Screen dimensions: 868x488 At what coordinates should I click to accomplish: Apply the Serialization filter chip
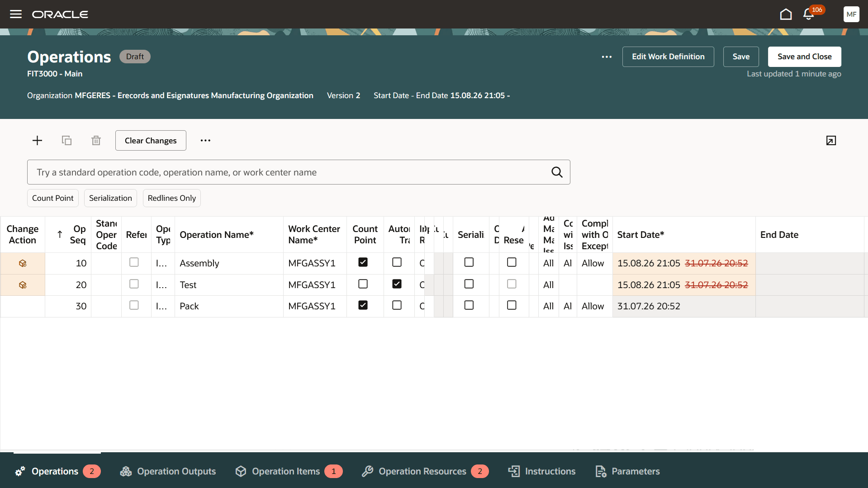(x=110, y=198)
